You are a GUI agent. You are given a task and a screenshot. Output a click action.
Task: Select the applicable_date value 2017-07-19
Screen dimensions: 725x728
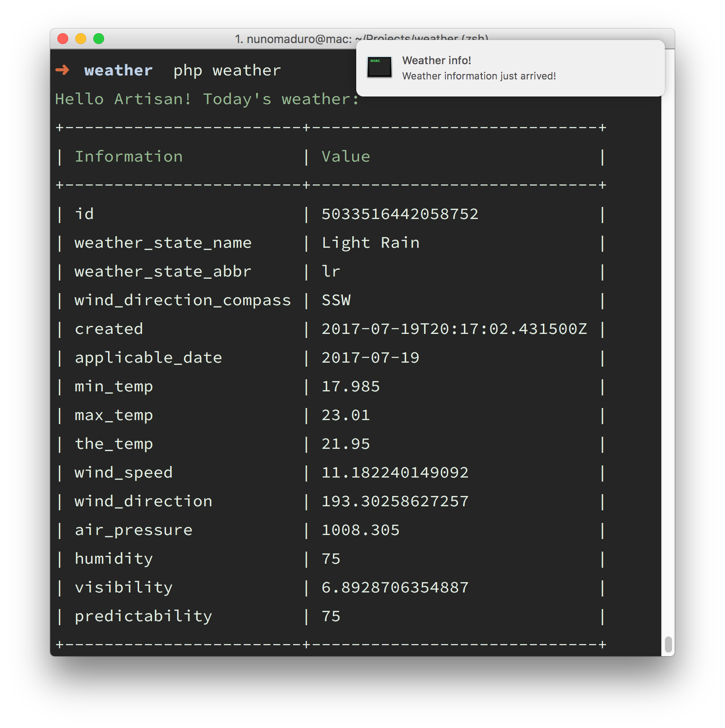click(370, 357)
